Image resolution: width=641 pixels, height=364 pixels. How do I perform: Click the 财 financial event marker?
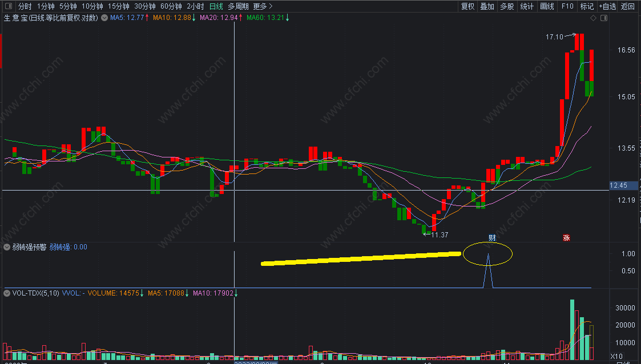(492, 238)
